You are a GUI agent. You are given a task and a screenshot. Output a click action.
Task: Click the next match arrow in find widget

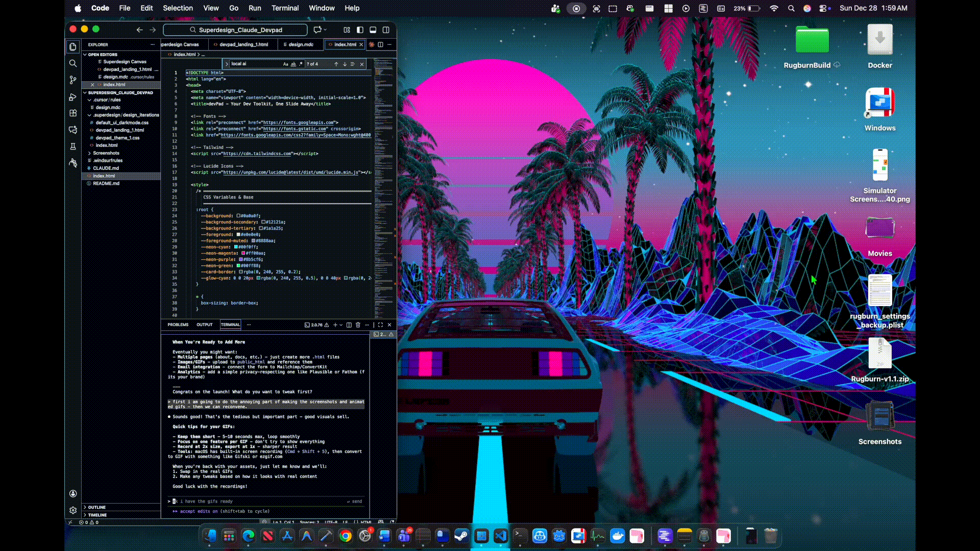345,64
